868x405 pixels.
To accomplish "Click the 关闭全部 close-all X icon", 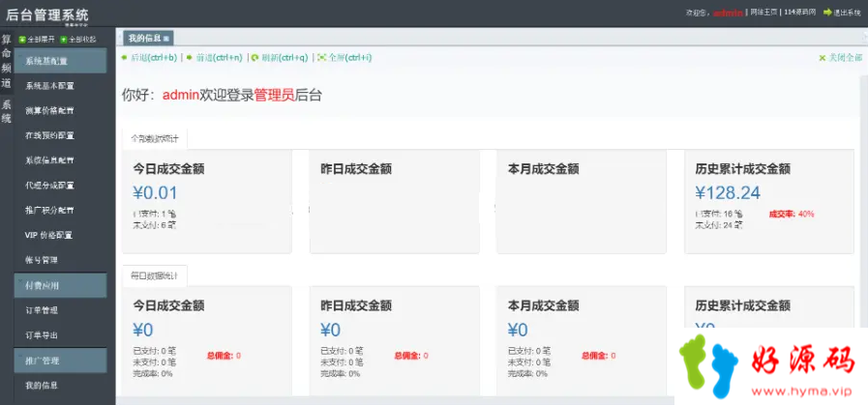I will 823,58.
